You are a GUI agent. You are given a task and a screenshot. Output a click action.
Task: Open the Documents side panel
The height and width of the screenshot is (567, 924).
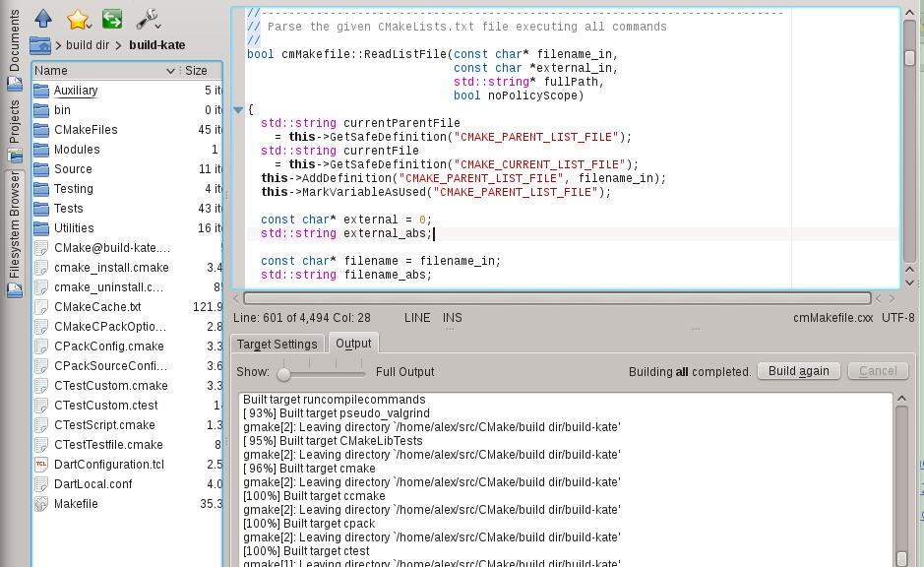coord(15,44)
